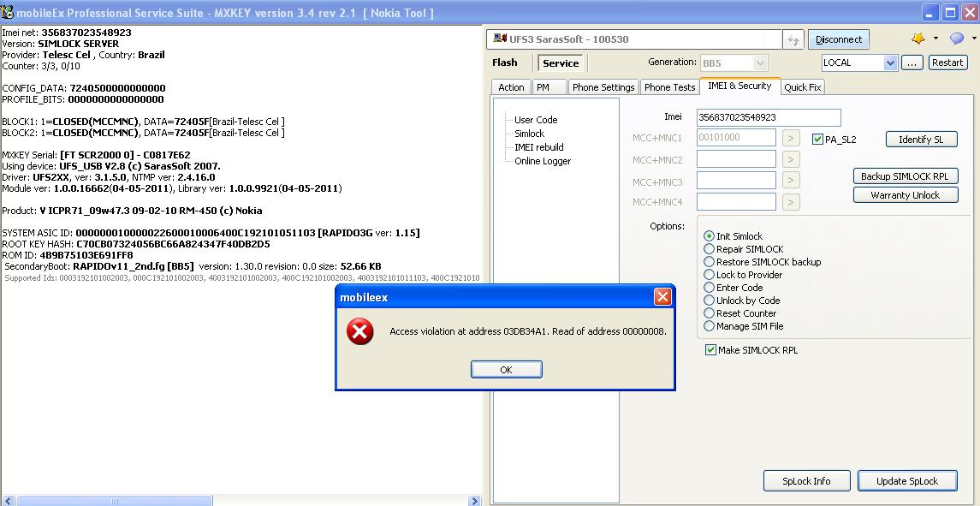Open the LOCAL dropdown list
Screen dimensions: 980x506
pos(859,63)
